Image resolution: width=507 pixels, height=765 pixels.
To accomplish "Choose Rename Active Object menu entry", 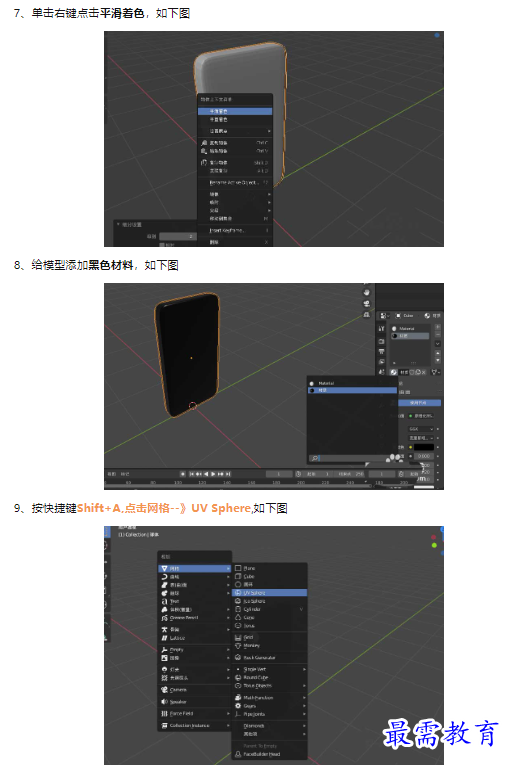I will [235, 182].
